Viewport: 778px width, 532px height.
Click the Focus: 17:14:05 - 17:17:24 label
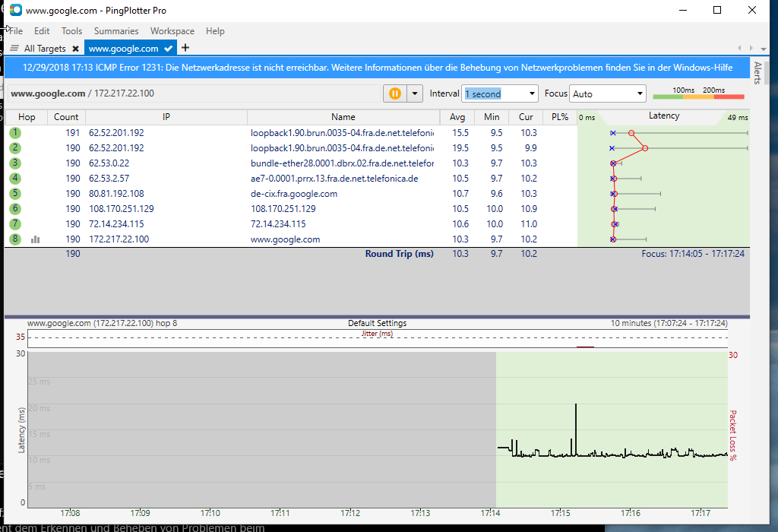coord(693,254)
